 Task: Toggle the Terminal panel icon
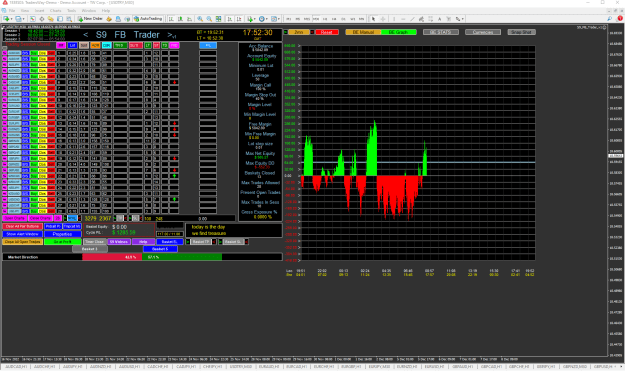point(60,19)
